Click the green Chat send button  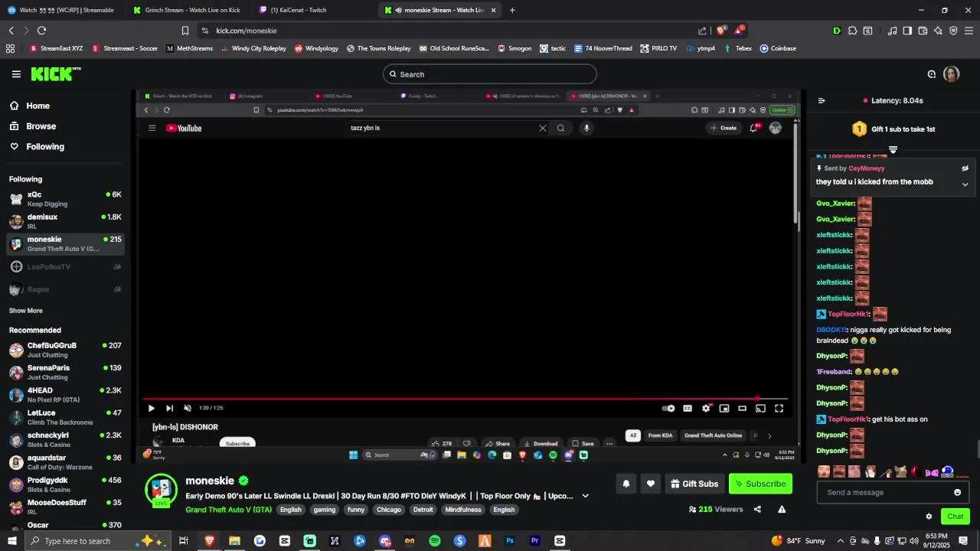[955, 517]
